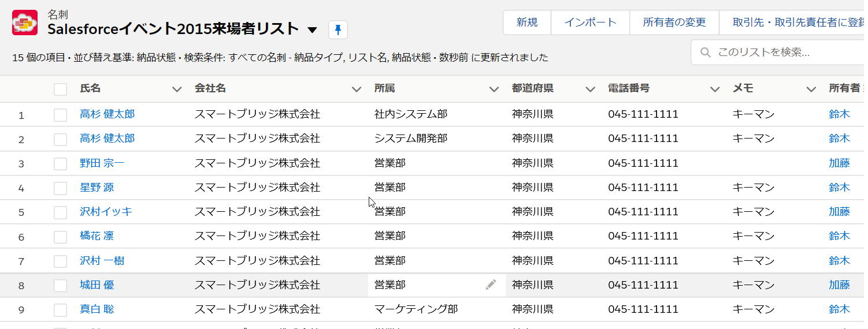
Task: Open 都道府県 column menu chevron
Action: click(x=590, y=89)
